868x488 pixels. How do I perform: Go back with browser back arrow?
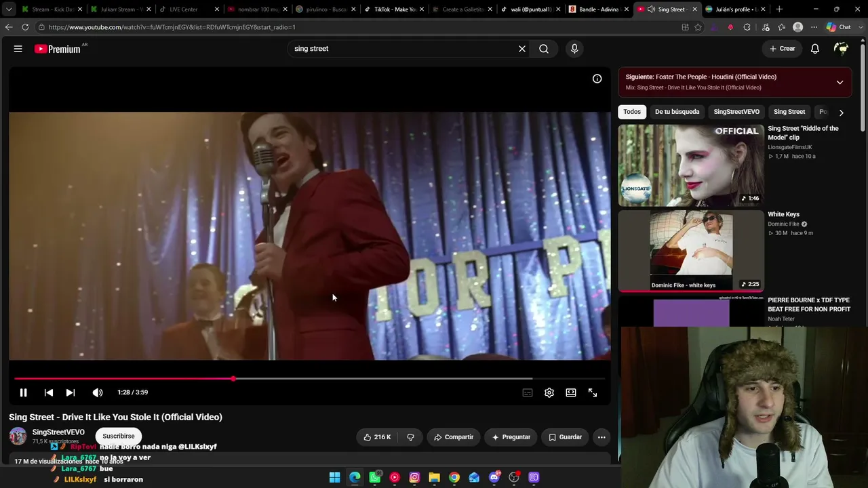tap(9, 27)
